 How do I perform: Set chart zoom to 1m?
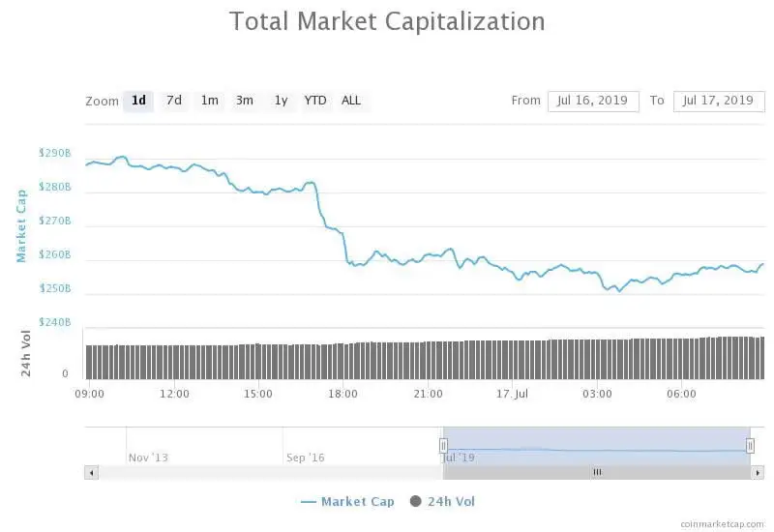[209, 101]
